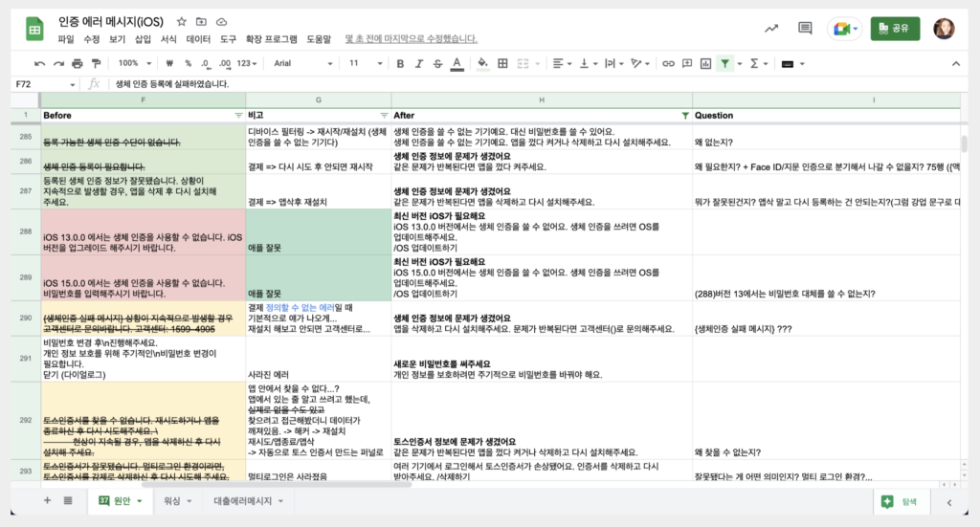Screen dimensions: 980x527
Task: Open the fill color paint bucket
Action: pyautogui.click(x=482, y=63)
